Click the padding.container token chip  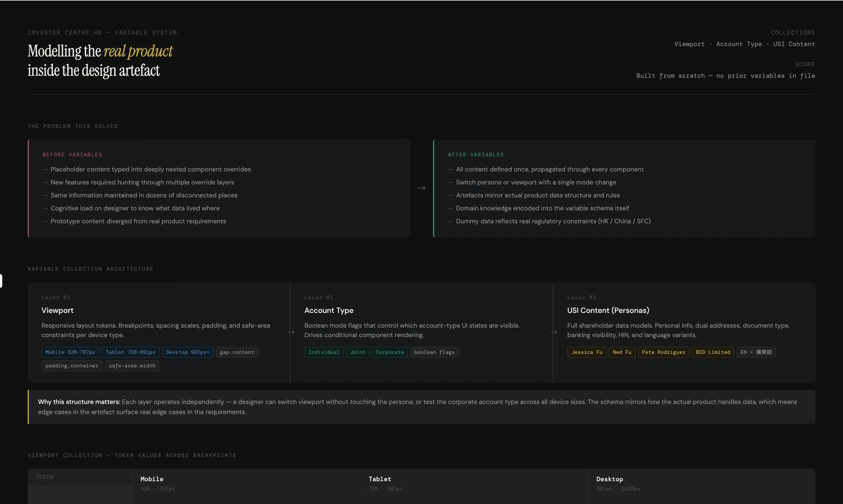72,366
